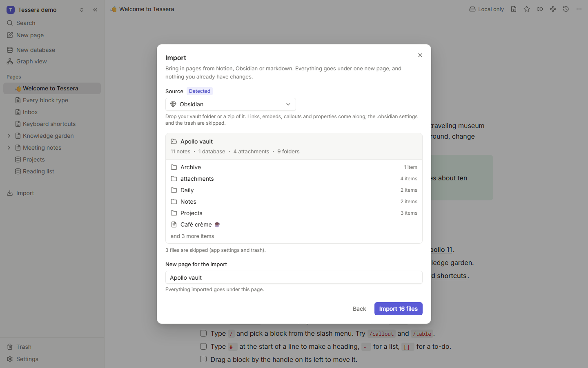Screen dimensions: 588x368
Task: Expand the Knowledge garden tree item
Action: coord(9,136)
